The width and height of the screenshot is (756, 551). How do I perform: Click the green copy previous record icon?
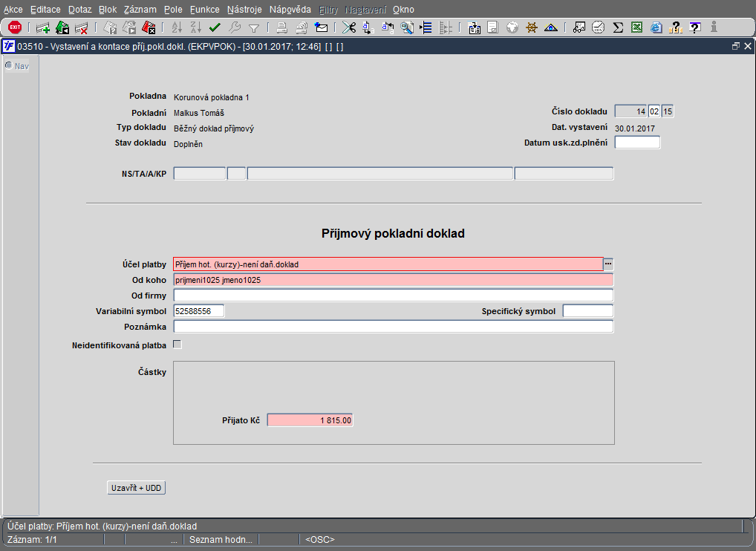coord(62,28)
